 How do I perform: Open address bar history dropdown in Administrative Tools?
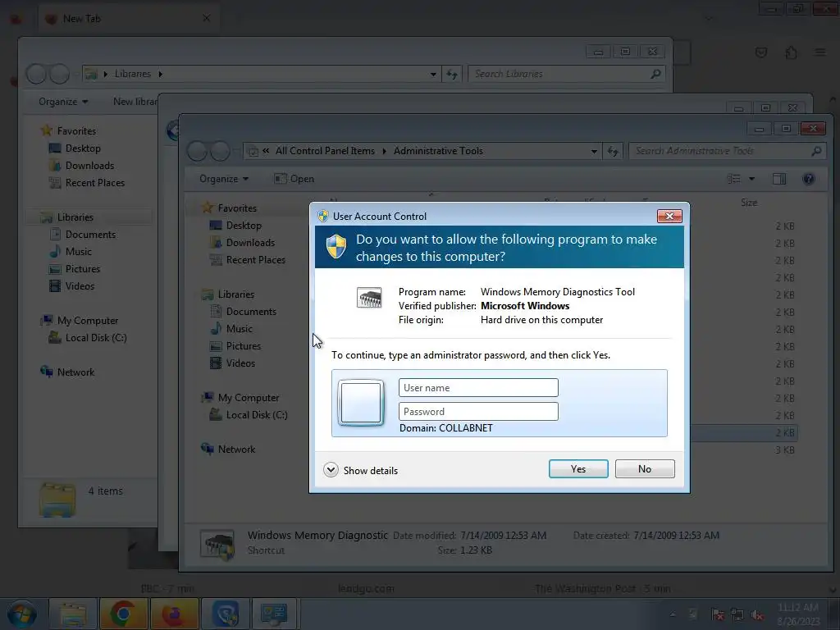594,152
